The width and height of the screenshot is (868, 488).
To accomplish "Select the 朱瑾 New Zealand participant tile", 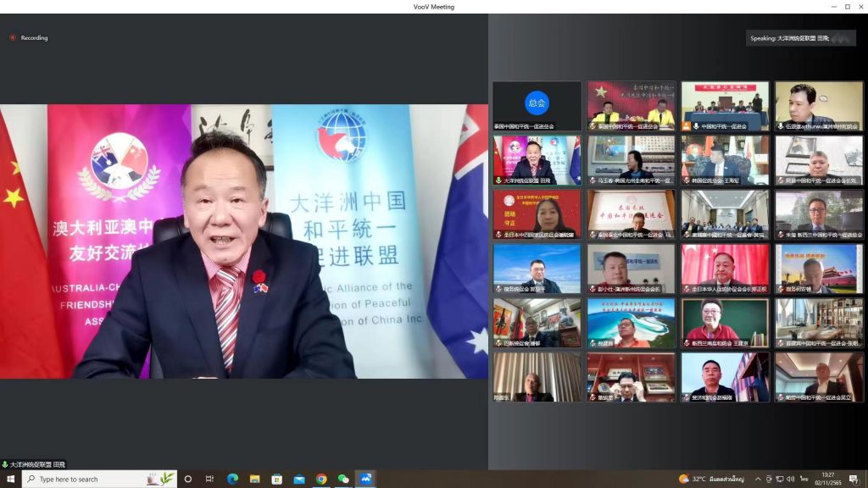I will click(x=820, y=214).
